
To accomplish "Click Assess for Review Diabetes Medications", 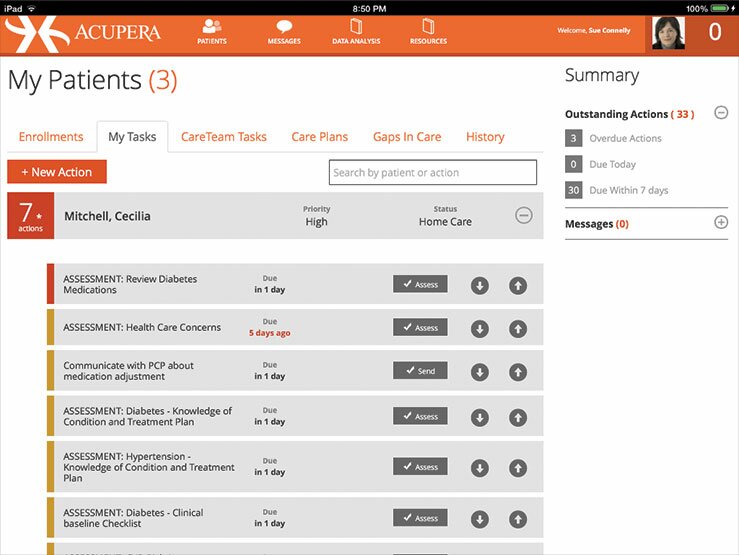I will coord(420,285).
